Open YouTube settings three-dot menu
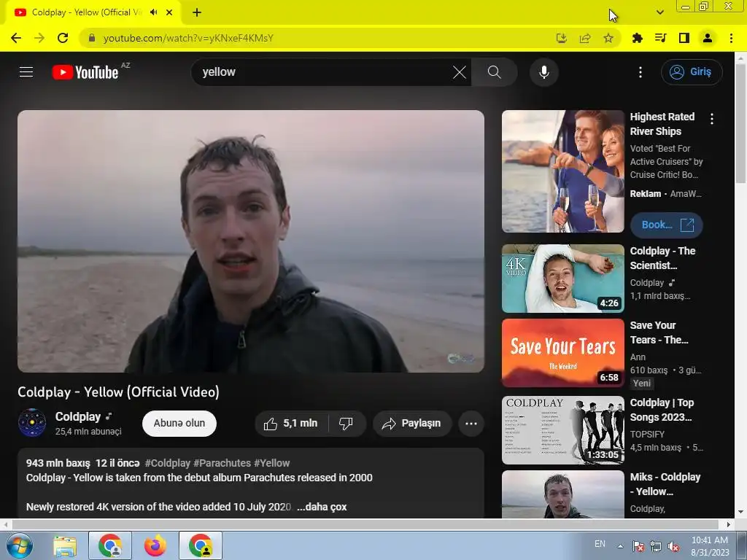747x560 pixels. point(640,72)
